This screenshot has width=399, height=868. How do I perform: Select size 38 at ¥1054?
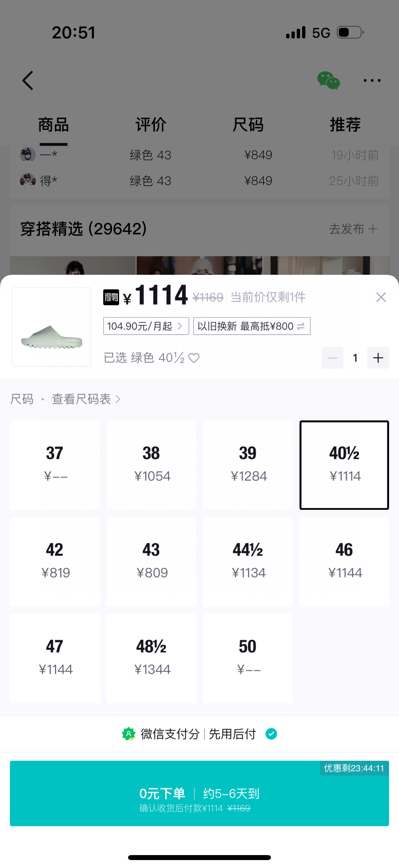click(151, 465)
